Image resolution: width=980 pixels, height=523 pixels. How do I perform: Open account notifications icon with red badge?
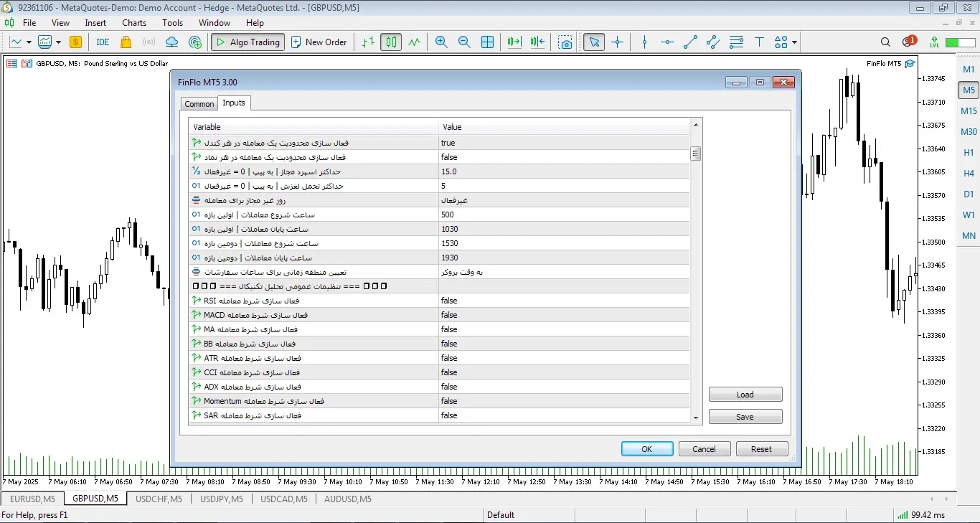pyautogui.click(x=908, y=42)
